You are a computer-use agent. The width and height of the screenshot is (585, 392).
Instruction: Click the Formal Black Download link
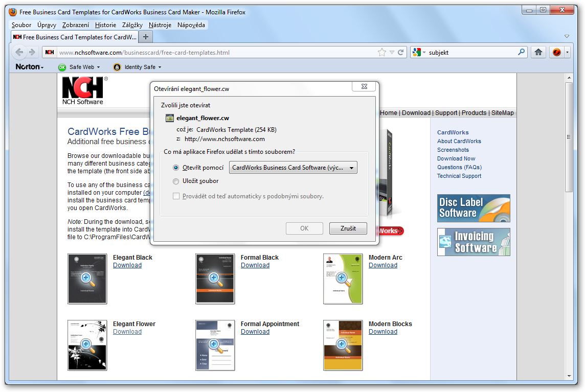[x=255, y=265]
